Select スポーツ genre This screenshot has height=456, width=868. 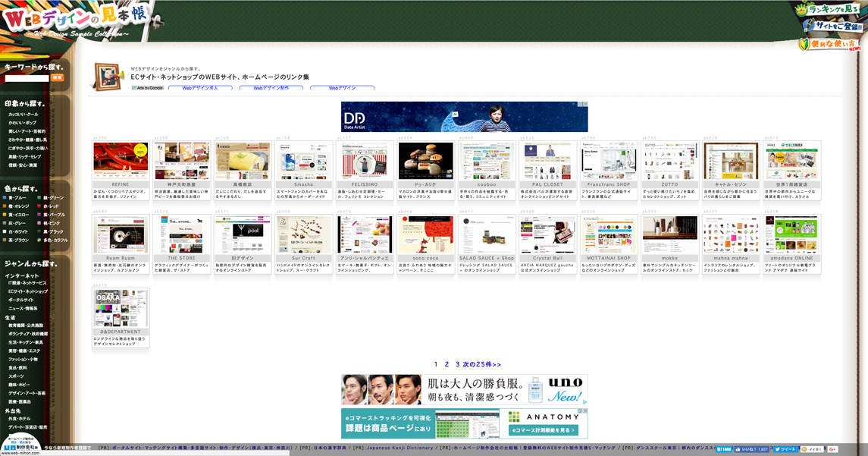click(16, 376)
